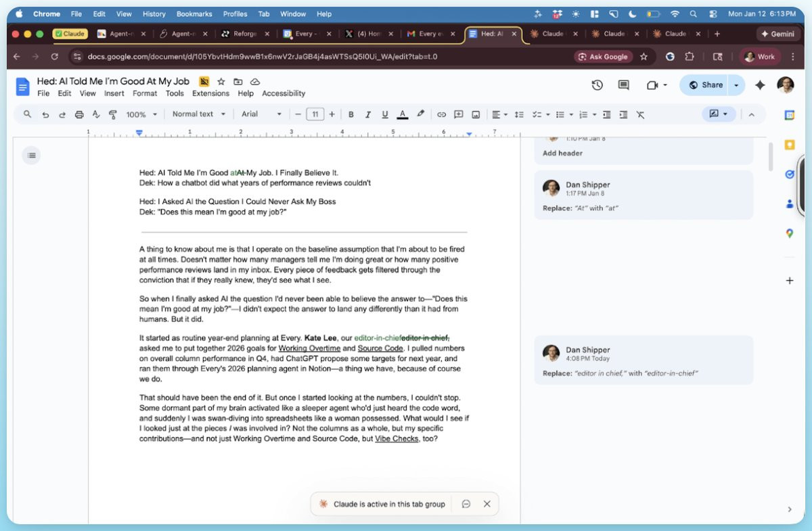812x531 pixels.
Task: Move the document to a folder
Action: click(238, 82)
